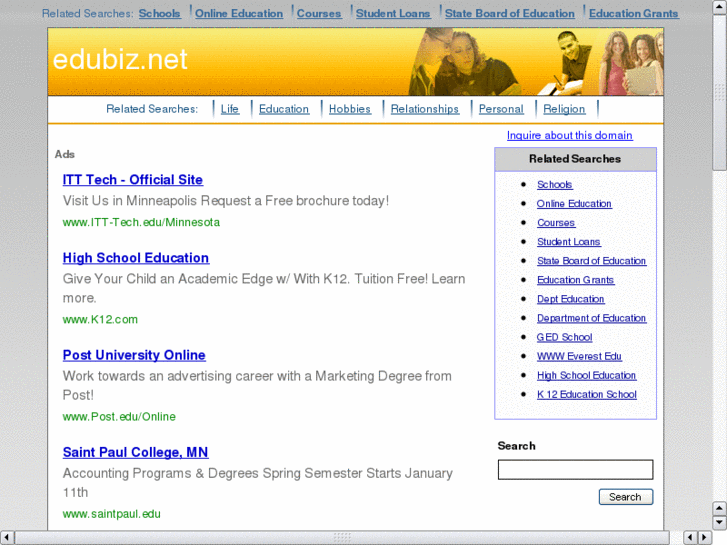Click the vertical scrollbar up arrow at top
The image size is (727, 545).
(720, 6)
